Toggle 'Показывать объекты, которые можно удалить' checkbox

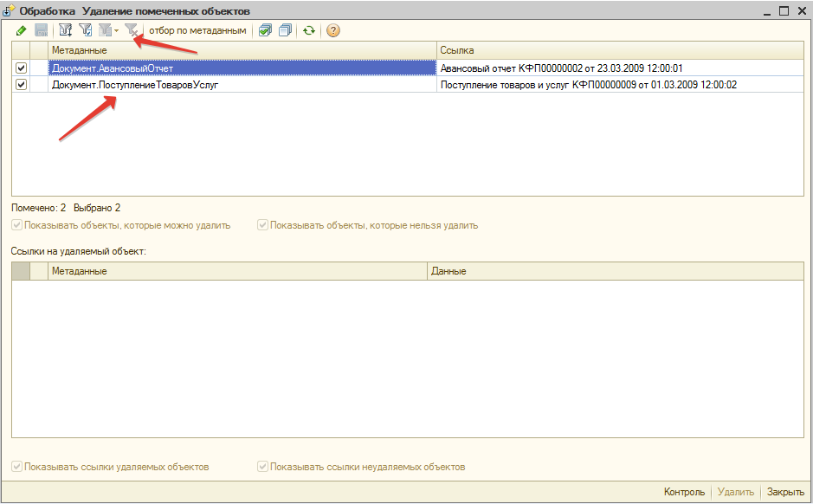click(x=17, y=225)
